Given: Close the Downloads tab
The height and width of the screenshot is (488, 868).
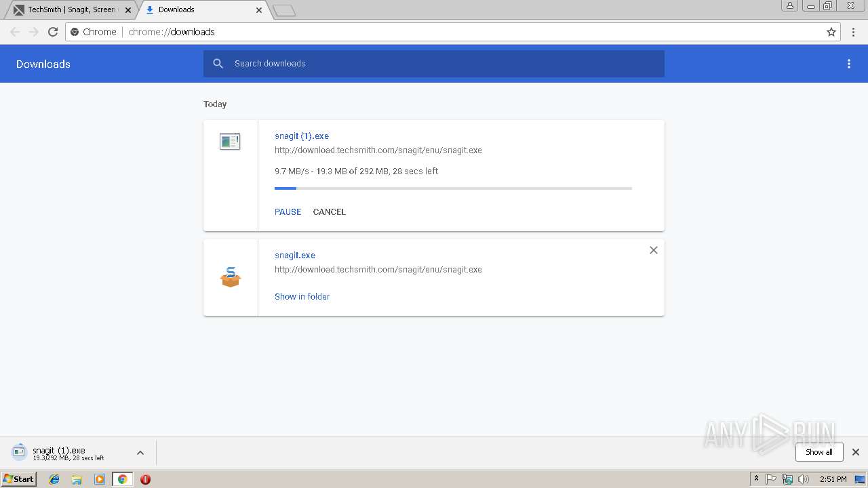Looking at the screenshot, I should [x=259, y=10].
